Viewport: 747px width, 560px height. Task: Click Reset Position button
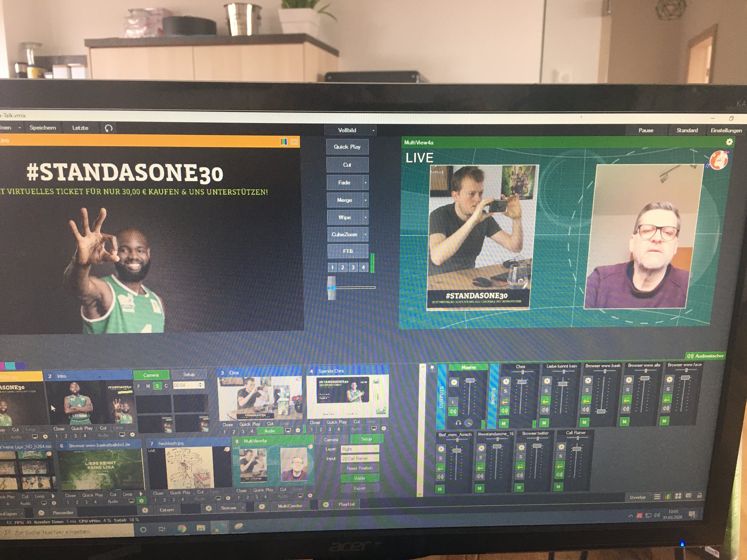click(359, 469)
